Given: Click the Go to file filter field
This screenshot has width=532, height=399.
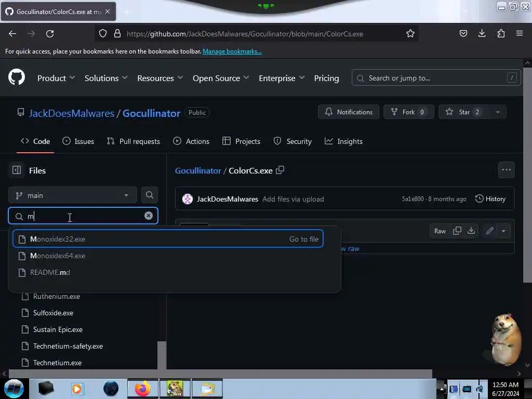Looking at the screenshot, I should (x=83, y=216).
